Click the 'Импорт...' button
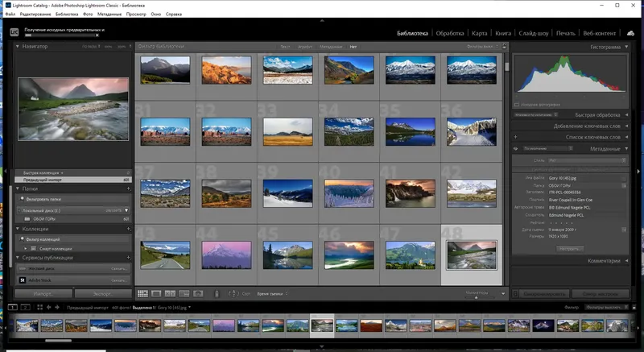Screen dimensions: 644x352 (x=43, y=294)
